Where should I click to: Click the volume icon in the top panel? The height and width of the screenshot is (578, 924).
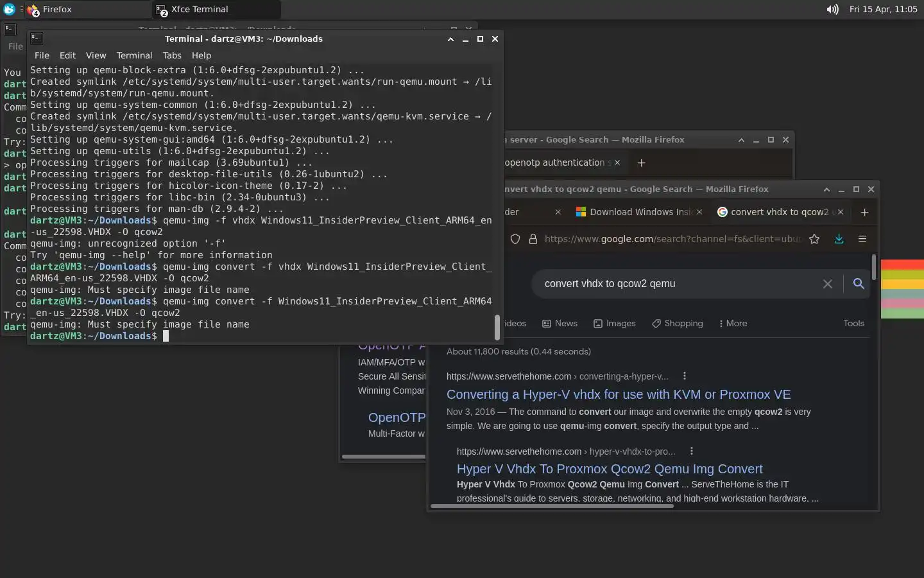(x=832, y=9)
